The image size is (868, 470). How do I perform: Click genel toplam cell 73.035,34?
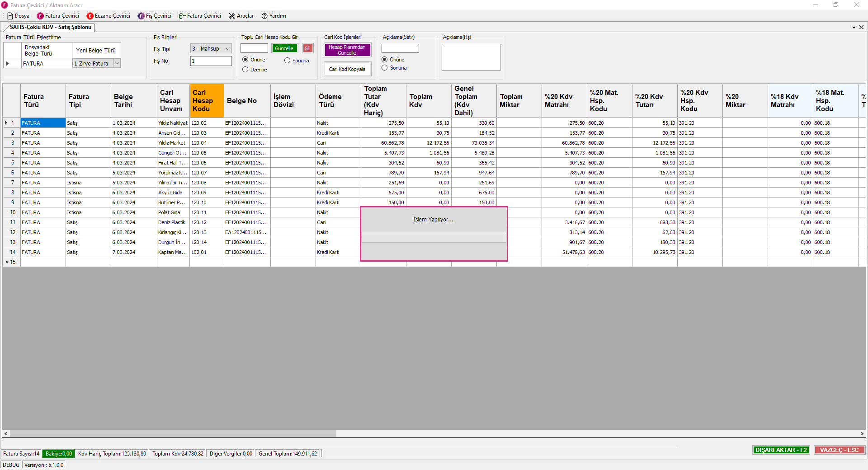tap(474, 143)
